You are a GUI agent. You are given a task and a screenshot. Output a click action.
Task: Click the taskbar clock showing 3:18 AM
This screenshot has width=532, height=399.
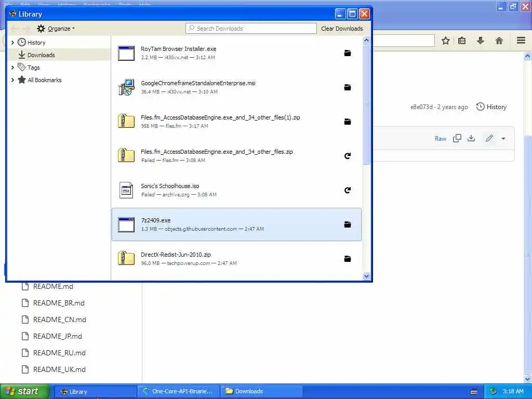pos(513,392)
